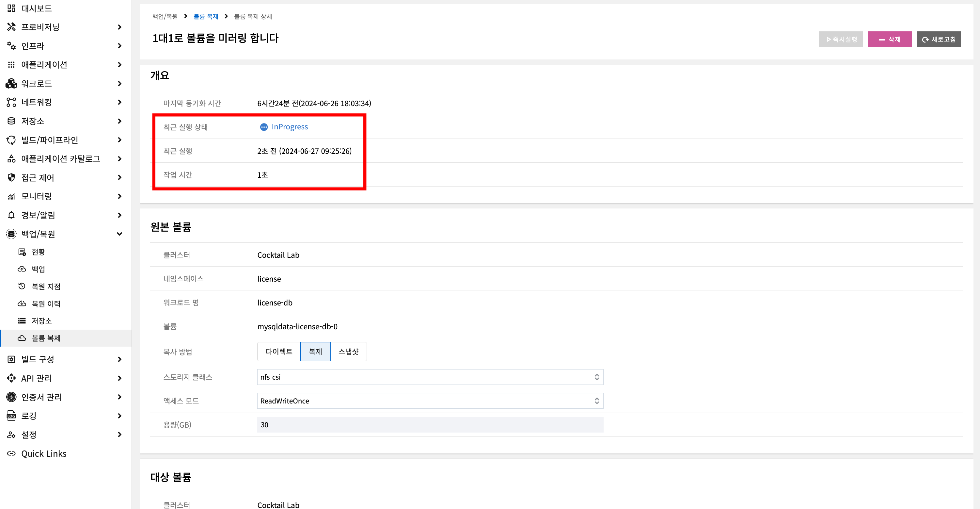Click the 용량(GB) input field
The width and height of the screenshot is (980, 509).
430,424
